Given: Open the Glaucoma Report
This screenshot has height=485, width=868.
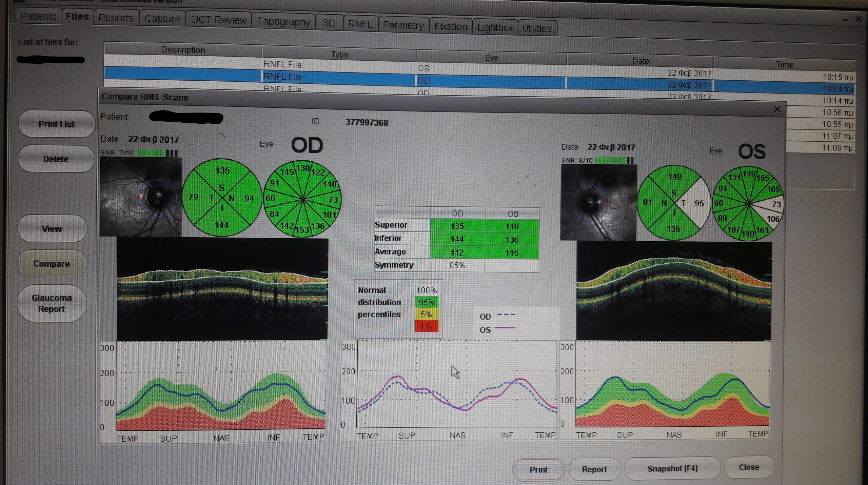Looking at the screenshot, I should coord(52,303).
